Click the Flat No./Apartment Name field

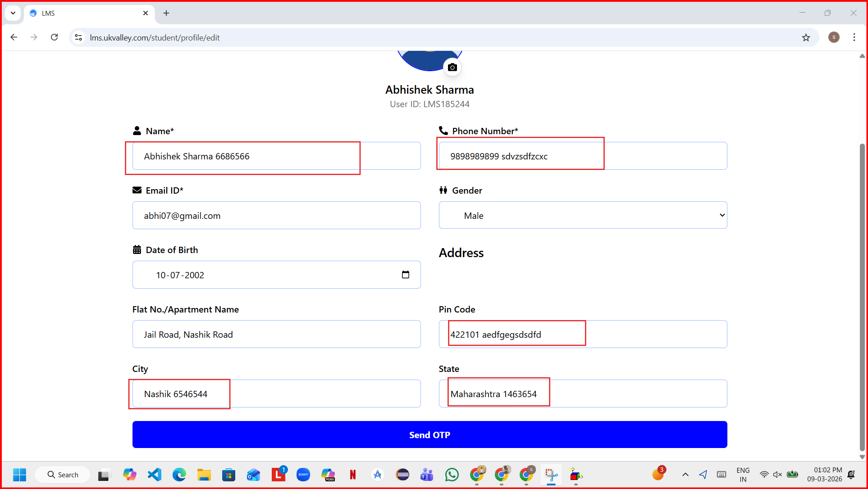(x=276, y=334)
